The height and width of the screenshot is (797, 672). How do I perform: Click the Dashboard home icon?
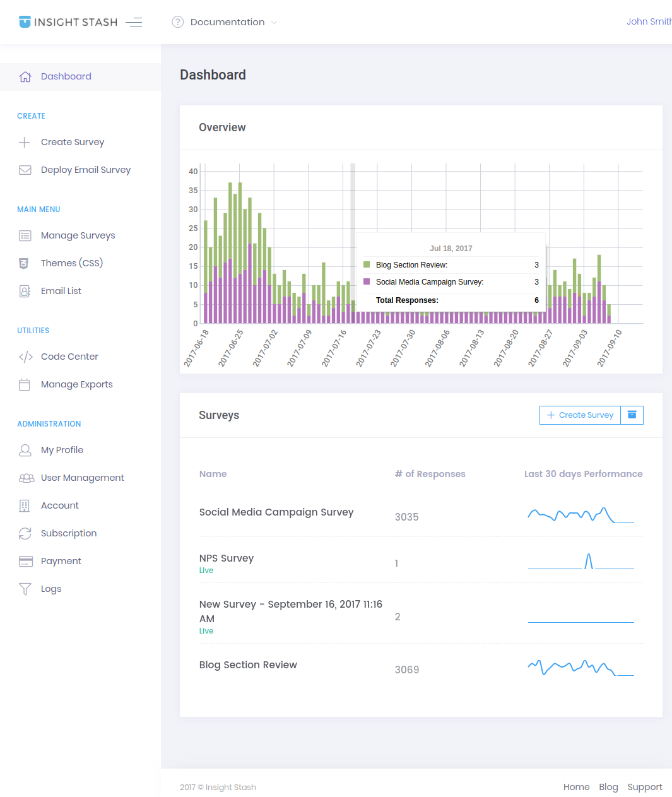[x=25, y=76]
